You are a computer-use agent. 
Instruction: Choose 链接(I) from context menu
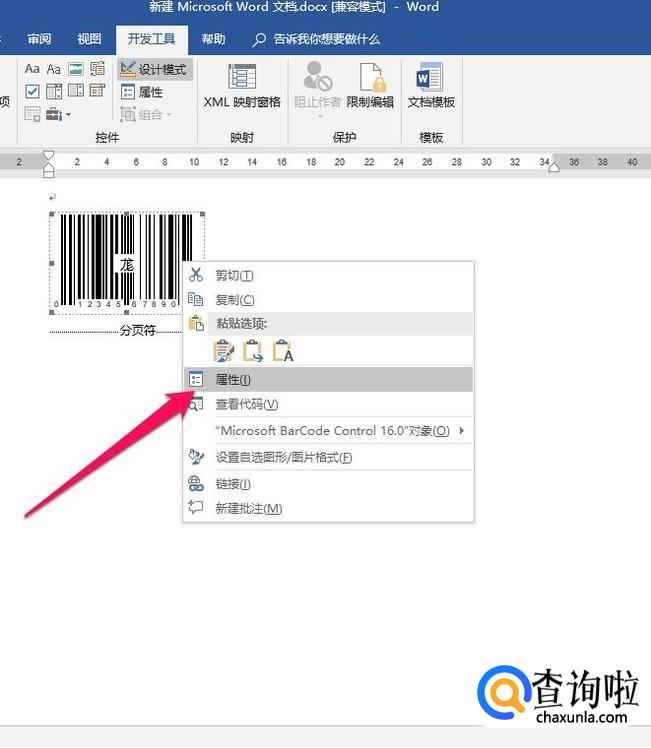tap(329, 484)
